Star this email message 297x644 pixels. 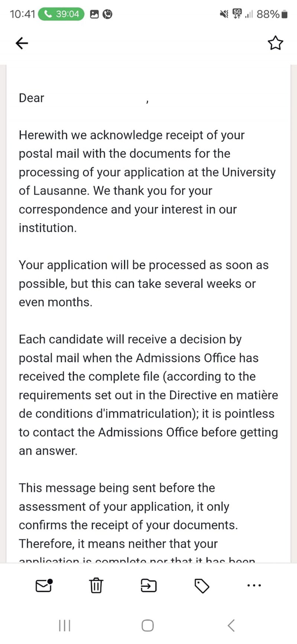tap(275, 43)
